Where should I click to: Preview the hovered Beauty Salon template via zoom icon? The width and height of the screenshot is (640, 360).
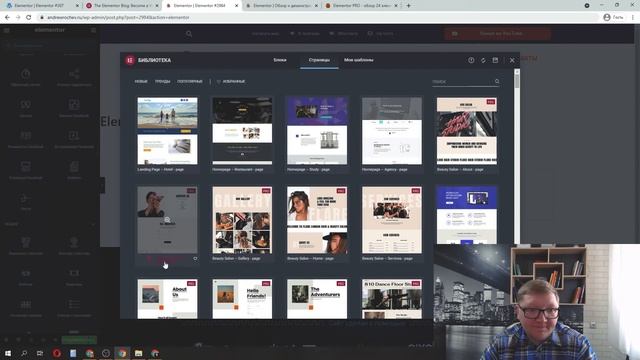(x=167, y=220)
